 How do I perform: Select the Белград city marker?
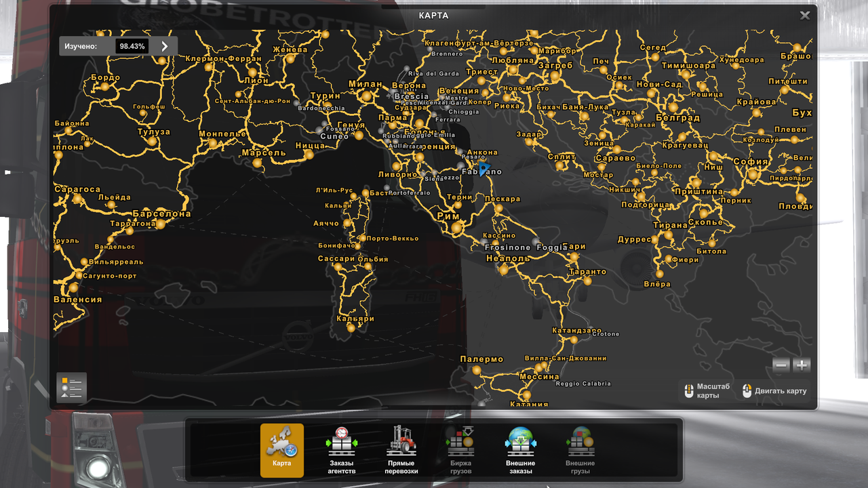pos(673,107)
